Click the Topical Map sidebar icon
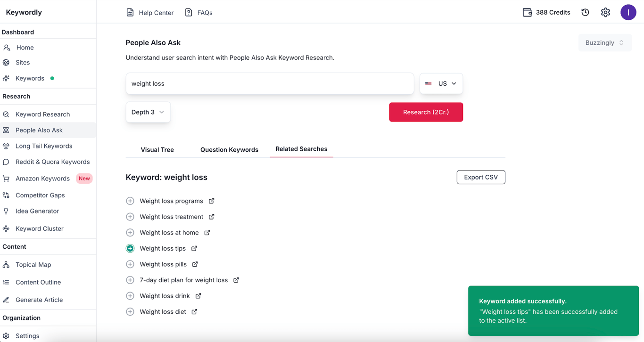This screenshot has width=644, height=342. coord(6,265)
